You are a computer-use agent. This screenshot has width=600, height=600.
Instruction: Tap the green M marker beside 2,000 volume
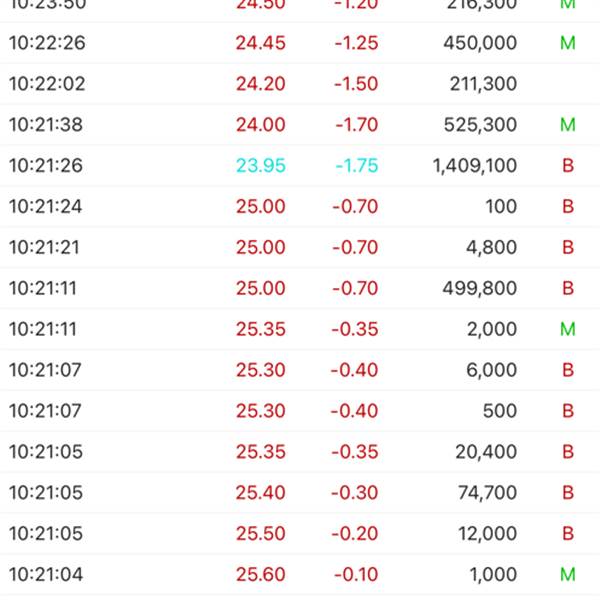pos(568,329)
